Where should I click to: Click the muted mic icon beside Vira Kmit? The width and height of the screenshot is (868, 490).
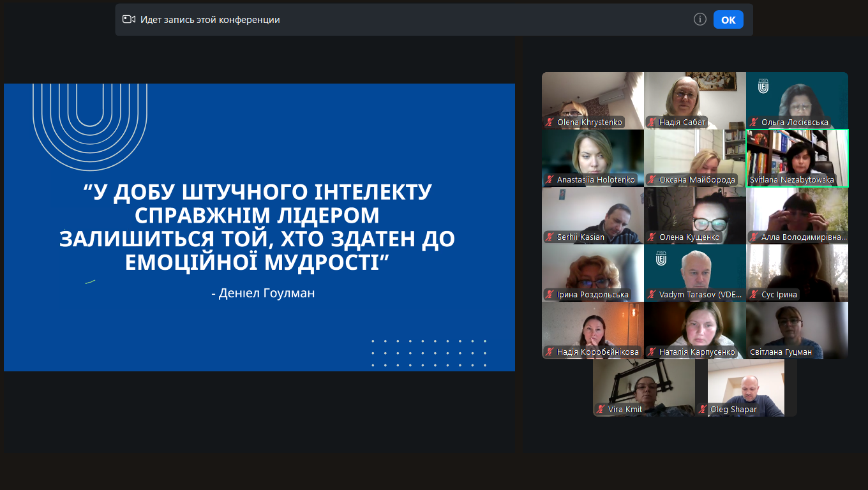click(x=600, y=410)
